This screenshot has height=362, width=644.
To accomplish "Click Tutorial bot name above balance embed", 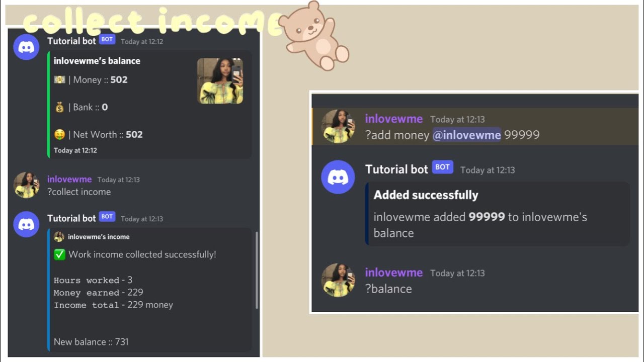I will coord(71,41).
